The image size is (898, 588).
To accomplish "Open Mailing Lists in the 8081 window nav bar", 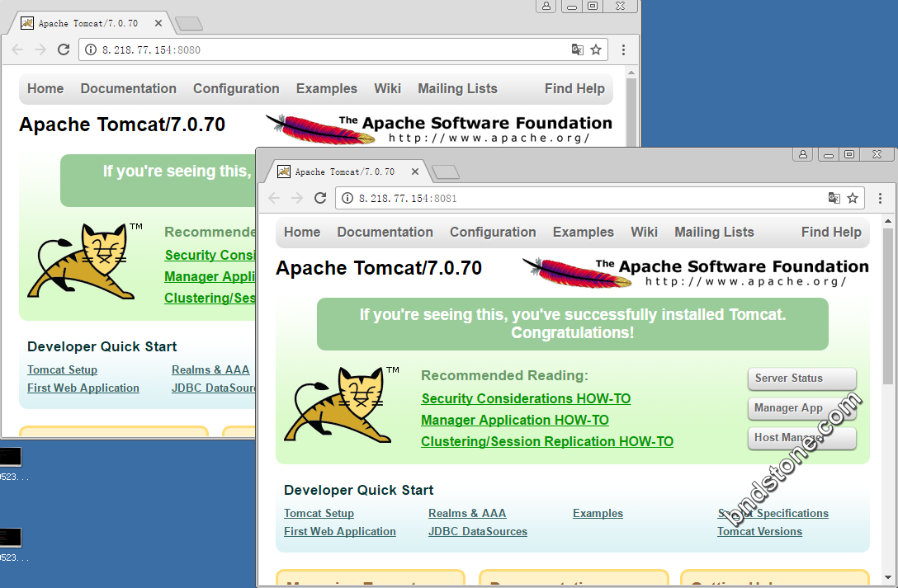I will pos(714,233).
